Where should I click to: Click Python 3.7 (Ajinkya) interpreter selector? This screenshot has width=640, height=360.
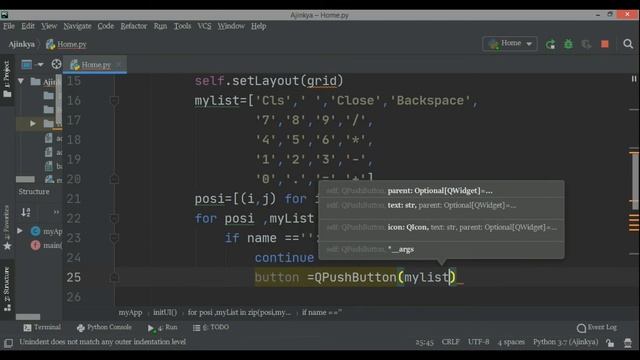[565, 342]
